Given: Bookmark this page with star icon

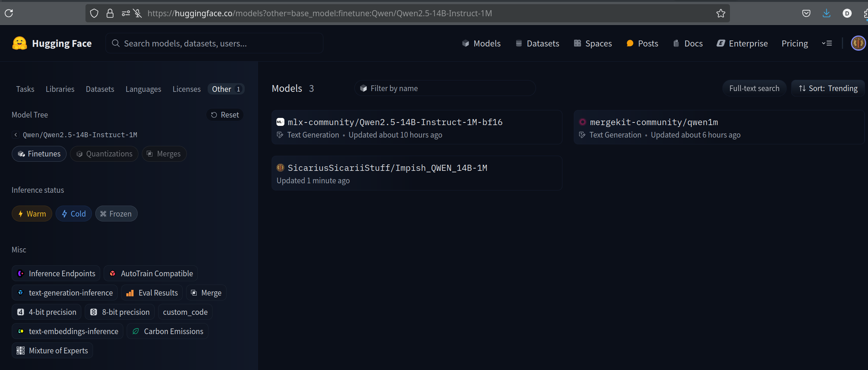Looking at the screenshot, I should [720, 13].
